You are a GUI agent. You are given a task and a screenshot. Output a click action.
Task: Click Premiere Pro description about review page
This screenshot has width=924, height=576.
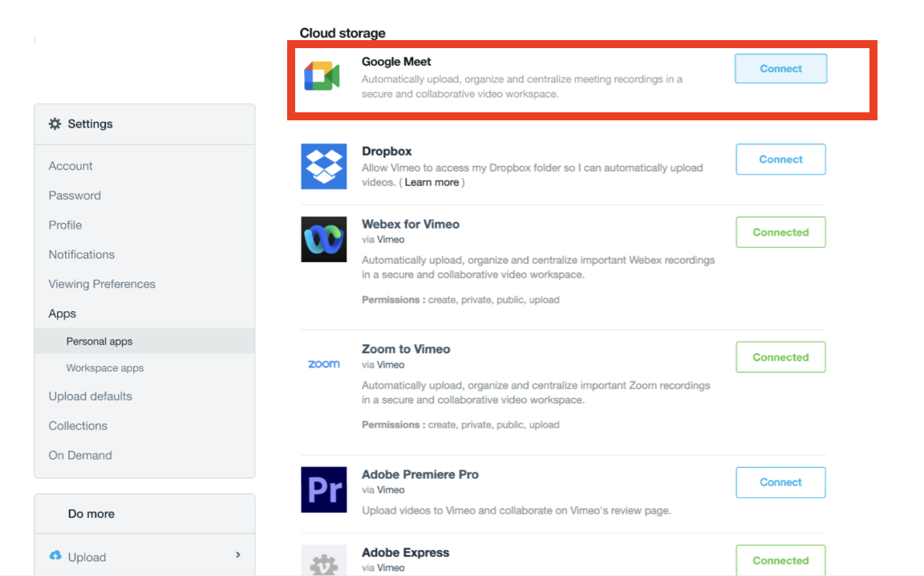pyautogui.click(x=517, y=510)
